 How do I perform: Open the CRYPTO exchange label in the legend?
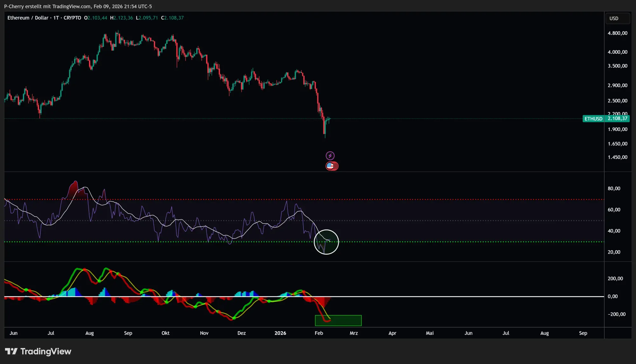pyautogui.click(x=72, y=18)
